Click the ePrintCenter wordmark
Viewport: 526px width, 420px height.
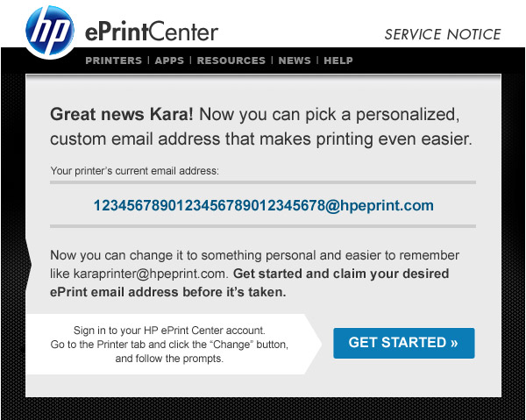[151, 32]
